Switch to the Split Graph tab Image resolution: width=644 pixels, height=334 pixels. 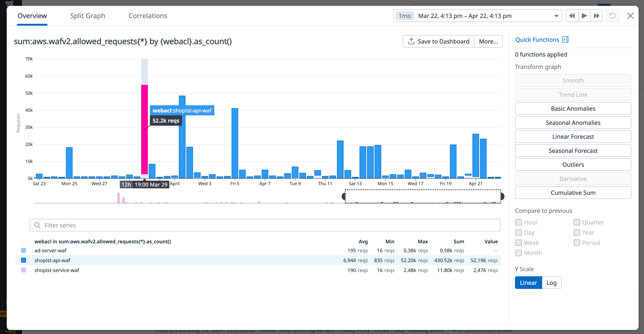88,15
